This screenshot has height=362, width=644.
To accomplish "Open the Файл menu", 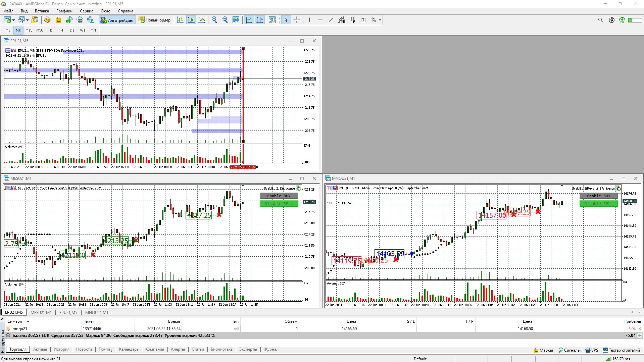I will (9, 11).
